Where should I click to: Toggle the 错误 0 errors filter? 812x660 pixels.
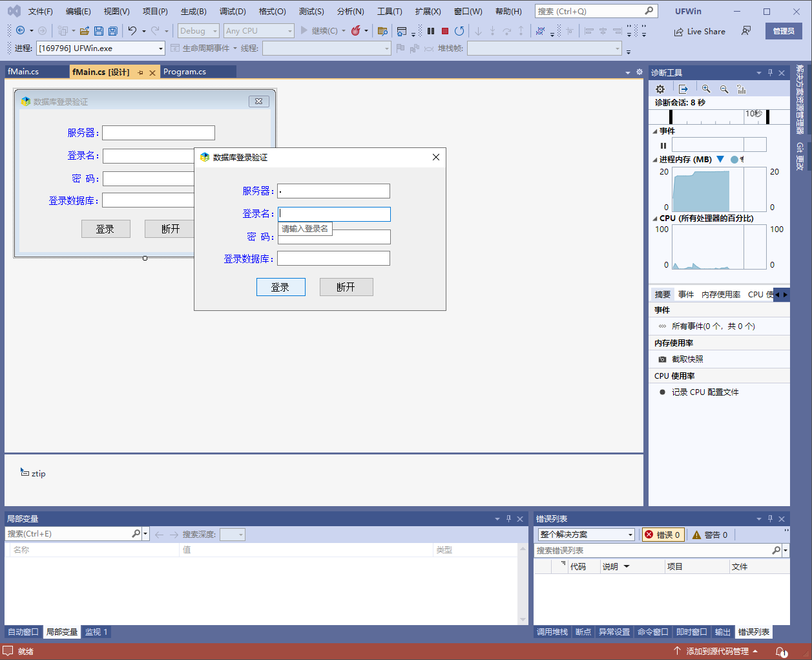663,535
